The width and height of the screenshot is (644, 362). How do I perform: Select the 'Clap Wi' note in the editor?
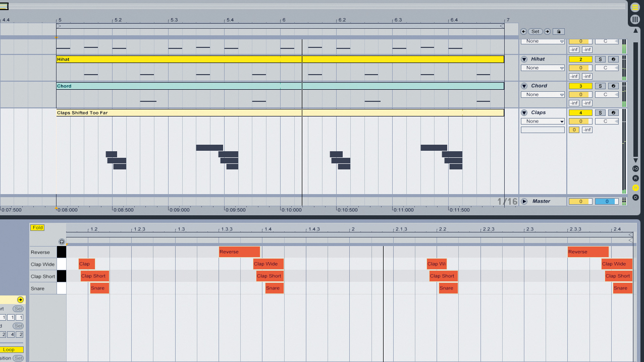coord(437,264)
